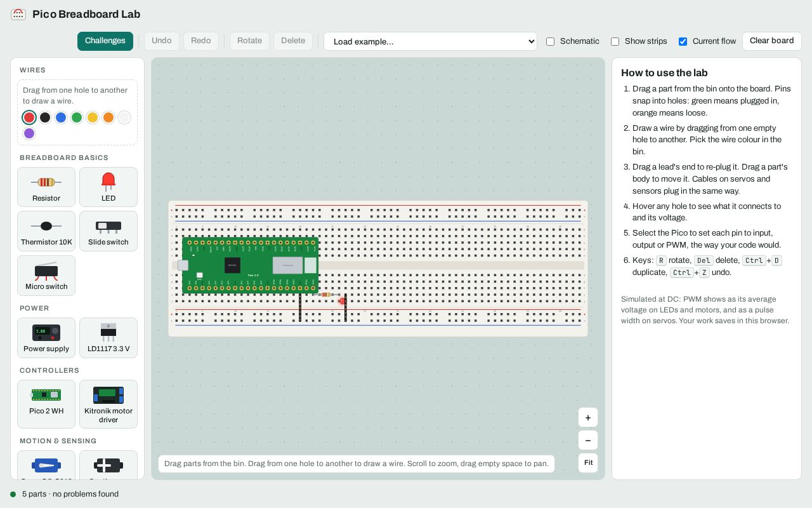Screen dimensions: 812x508
Task: Fit the board to view
Action: point(588,463)
